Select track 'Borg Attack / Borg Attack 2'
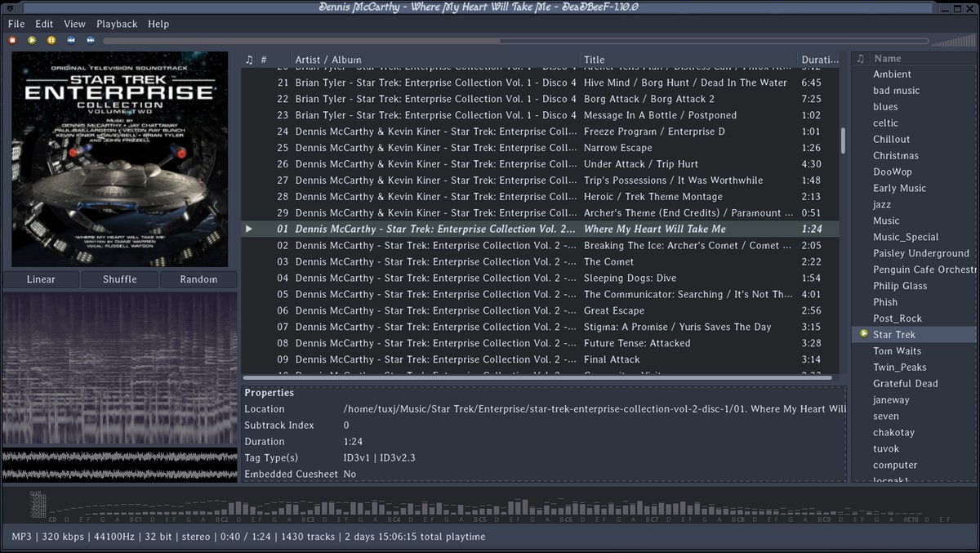The width and height of the screenshot is (980, 553). [x=540, y=99]
